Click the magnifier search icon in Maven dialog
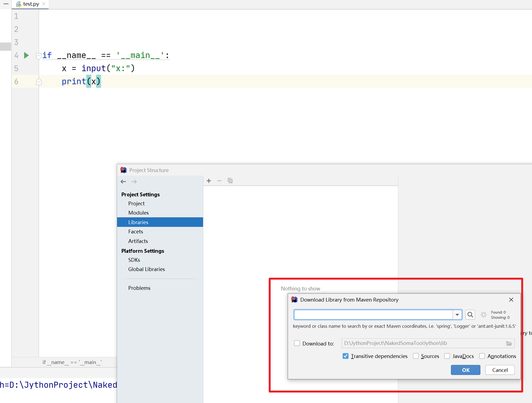This screenshot has width=532, height=403. pyautogui.click(x=470, y=315)
